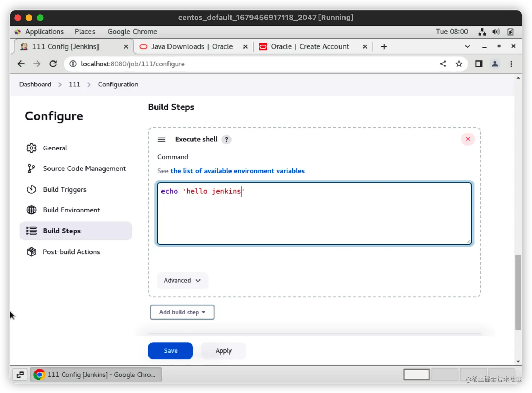Jump to the Build Environment section

76,210
